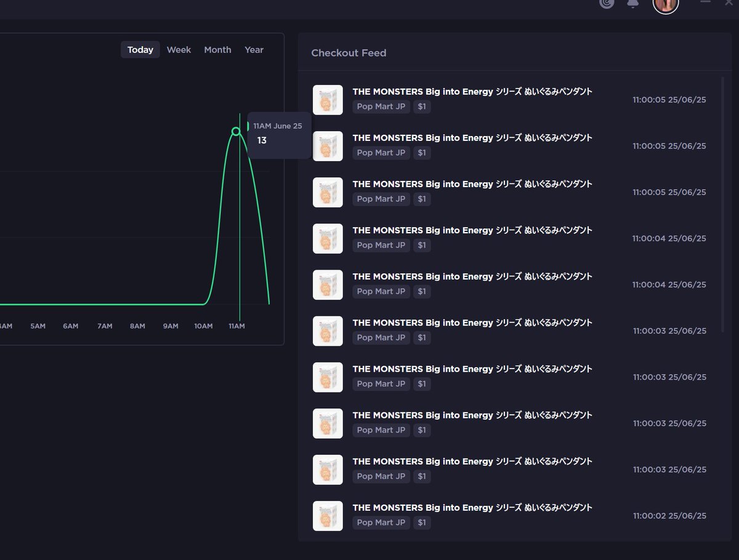739x560 pixels.
Task: Switch chart range to Month
Action: click(217, 50)
